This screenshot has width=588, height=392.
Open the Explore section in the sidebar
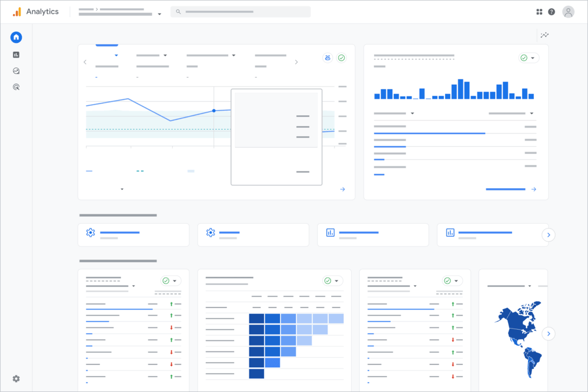click(x=16, y=71)
